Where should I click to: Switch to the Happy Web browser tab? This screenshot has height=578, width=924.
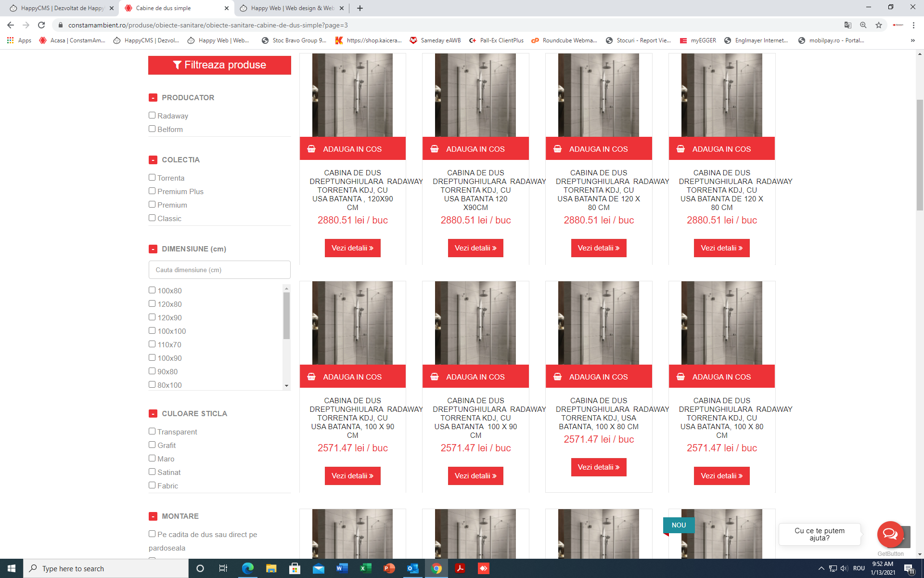292,8
